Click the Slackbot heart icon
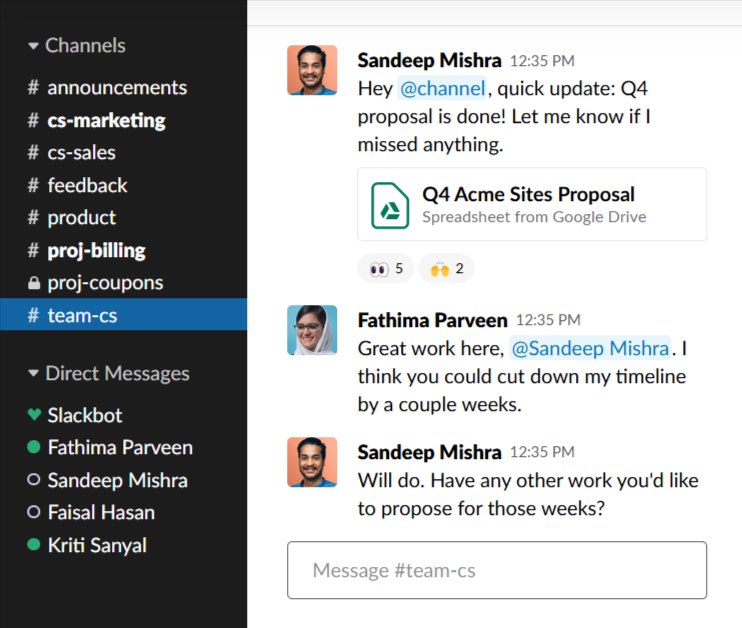742x628 pixels. click(x=34, y=415)
